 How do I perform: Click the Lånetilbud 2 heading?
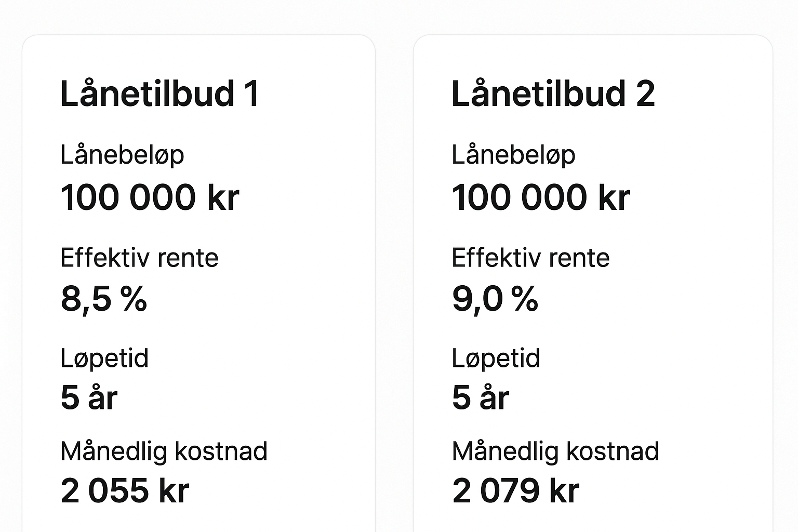(553, 94)
